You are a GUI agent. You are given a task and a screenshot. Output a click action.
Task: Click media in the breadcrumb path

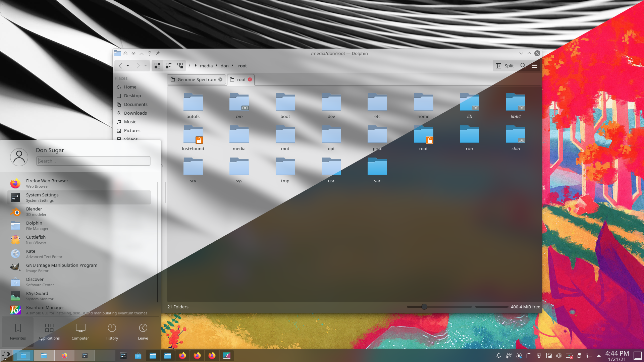(206, 66)
